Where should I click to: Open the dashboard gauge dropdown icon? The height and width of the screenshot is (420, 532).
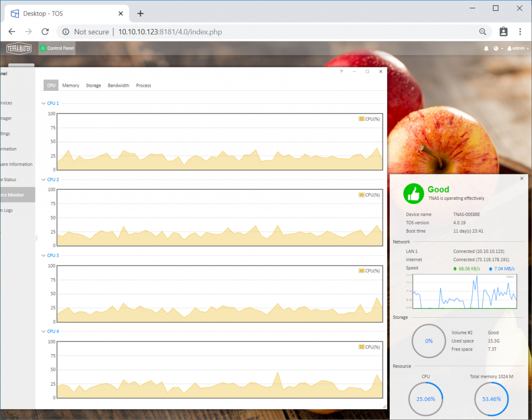tap(498, 48)
